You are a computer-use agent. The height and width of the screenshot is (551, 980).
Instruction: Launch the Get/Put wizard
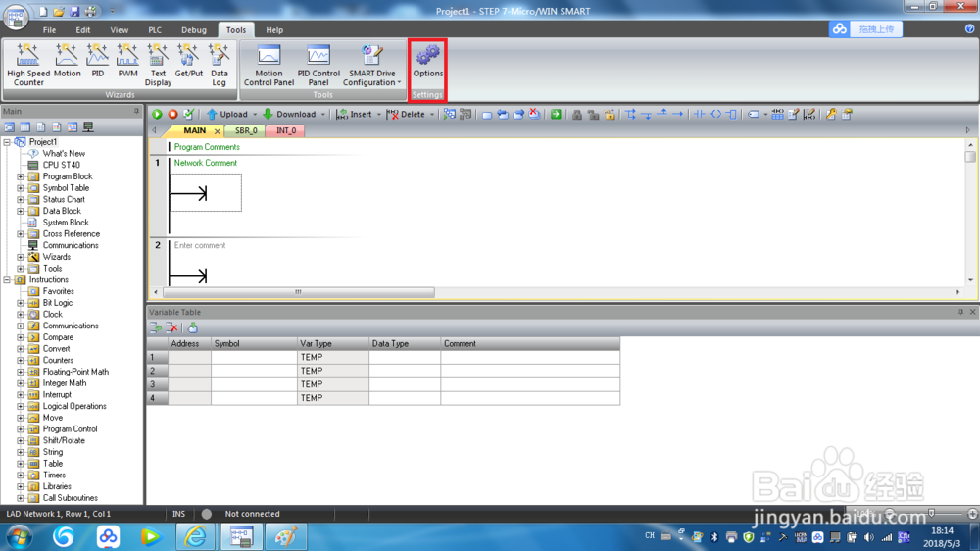pyautogui.click(x=188, y=61)
